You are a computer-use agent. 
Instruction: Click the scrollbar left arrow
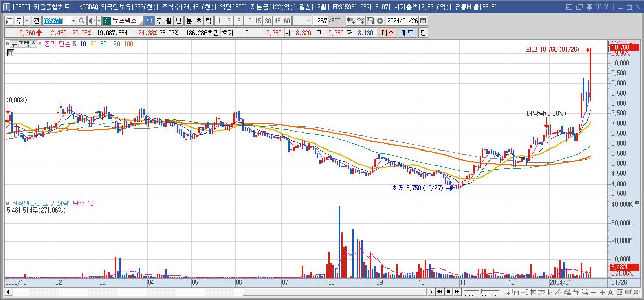(8, 292)
